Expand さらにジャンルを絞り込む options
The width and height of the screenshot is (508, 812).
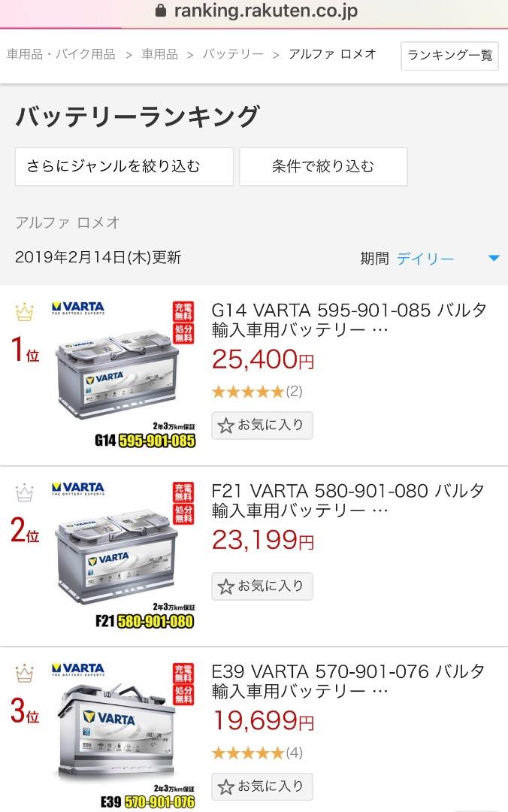(124, 166)
